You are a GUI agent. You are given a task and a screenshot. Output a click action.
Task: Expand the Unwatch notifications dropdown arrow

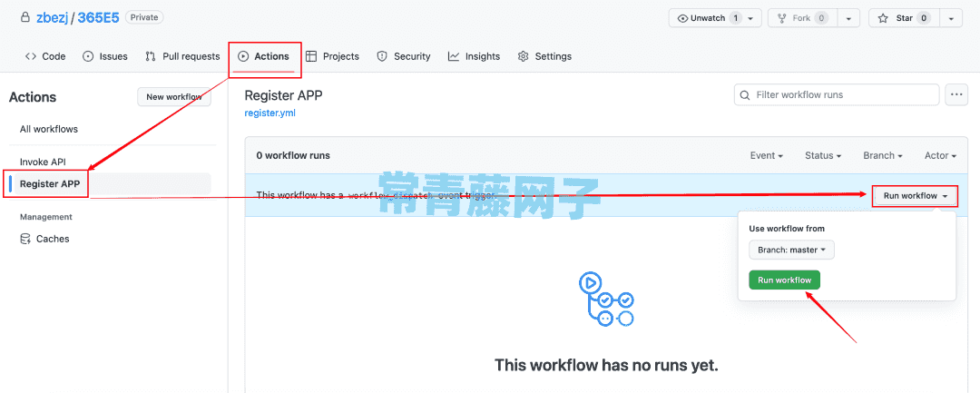pos(750,18)
